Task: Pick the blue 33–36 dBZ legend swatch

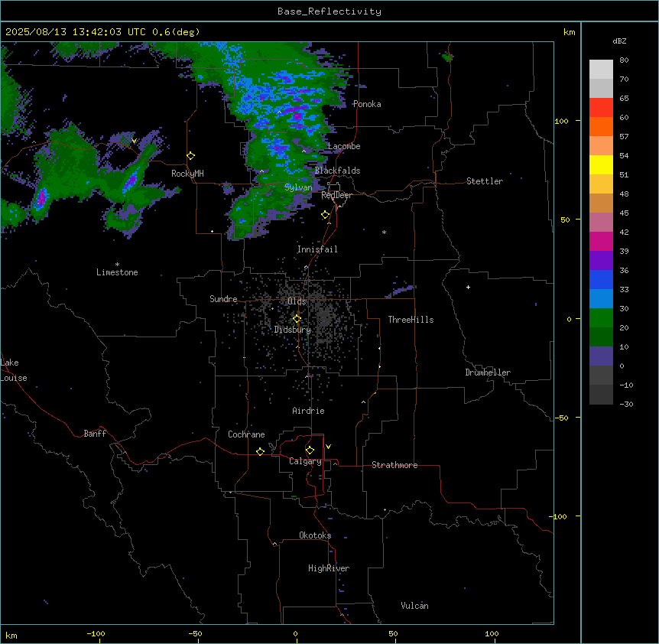Action: [x=601, y=280]
